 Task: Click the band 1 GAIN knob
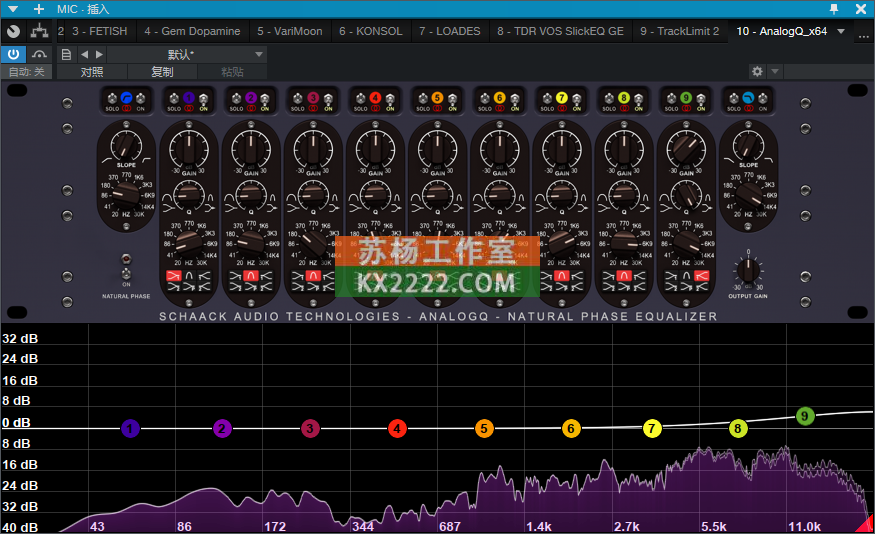tap(189, 149)
